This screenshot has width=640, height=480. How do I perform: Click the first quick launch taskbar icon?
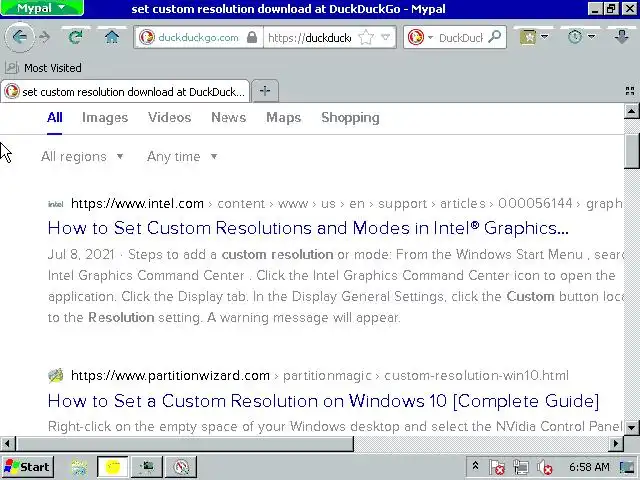79,467
